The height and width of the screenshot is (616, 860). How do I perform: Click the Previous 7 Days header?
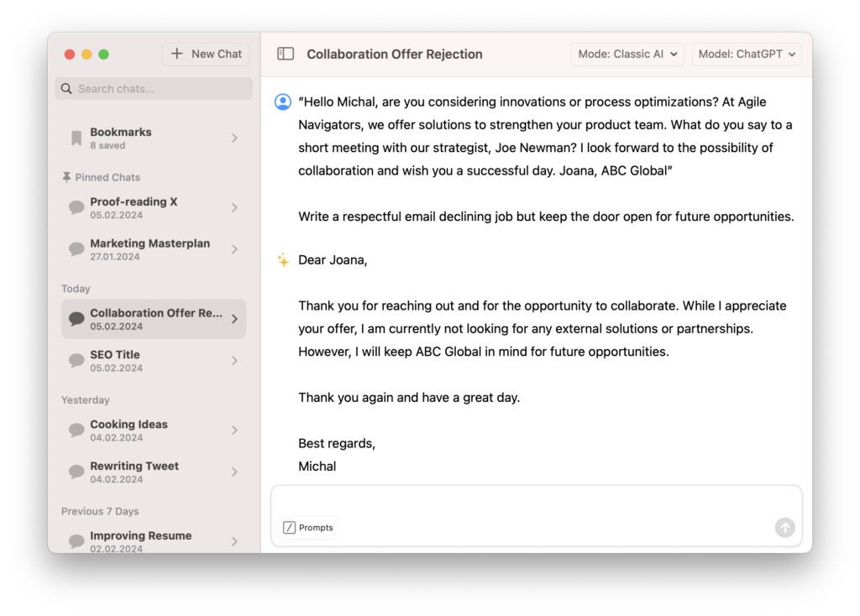(100, 511)
